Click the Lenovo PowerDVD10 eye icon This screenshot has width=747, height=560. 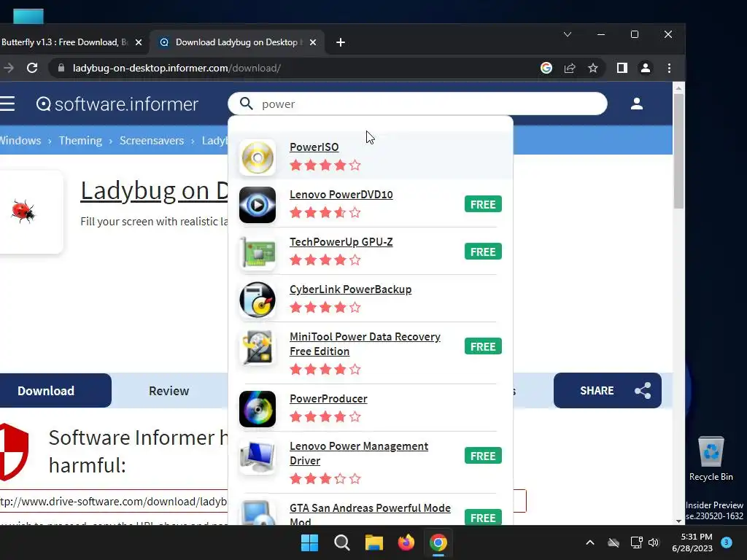258,205
